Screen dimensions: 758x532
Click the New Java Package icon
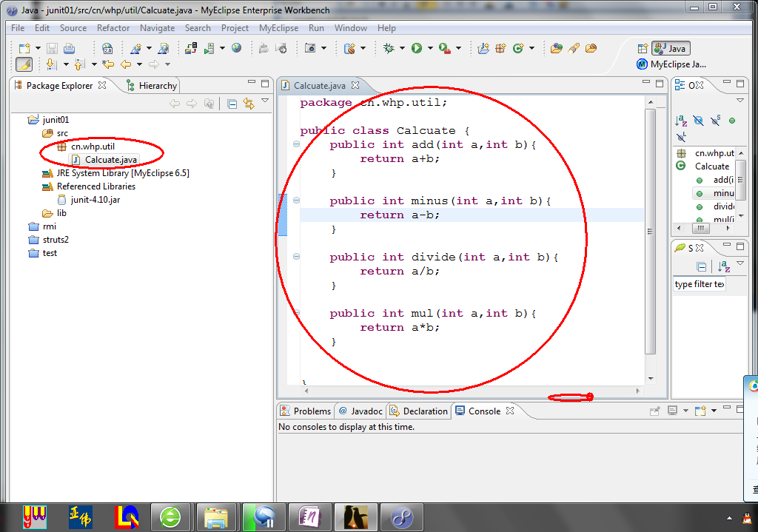click(x=500, y=48)
